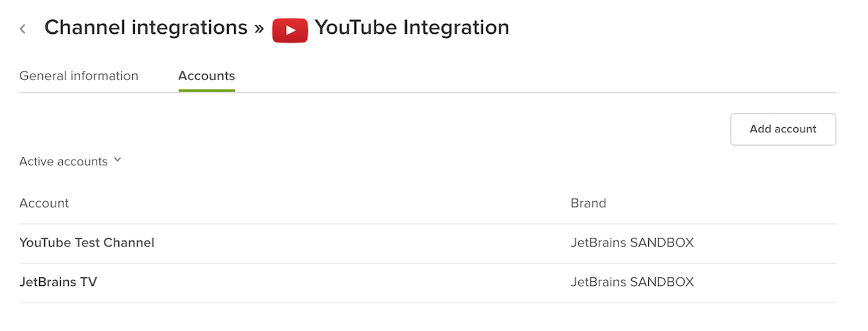Click the back arrow chevron
This screenshot has width=868, height=331.
(x=23, y=28)
